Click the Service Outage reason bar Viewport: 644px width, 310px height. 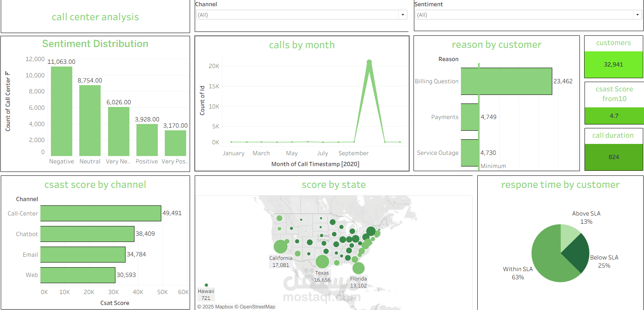pos(470,153)
